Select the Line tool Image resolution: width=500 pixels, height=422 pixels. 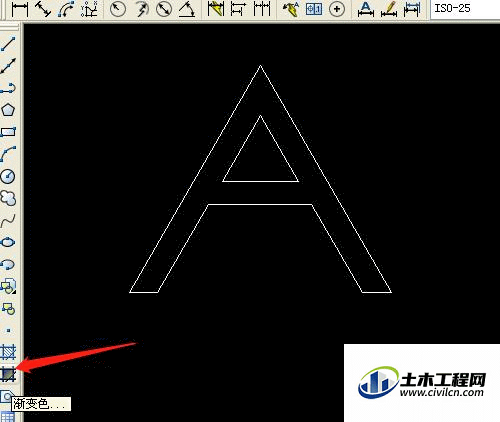8,44
